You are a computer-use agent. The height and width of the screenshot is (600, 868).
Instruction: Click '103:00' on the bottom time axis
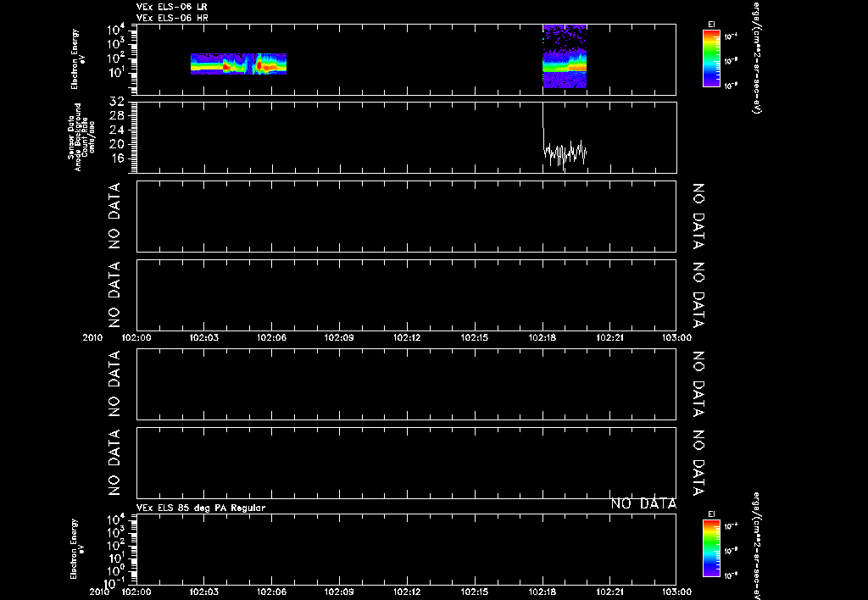click(676, 592)
